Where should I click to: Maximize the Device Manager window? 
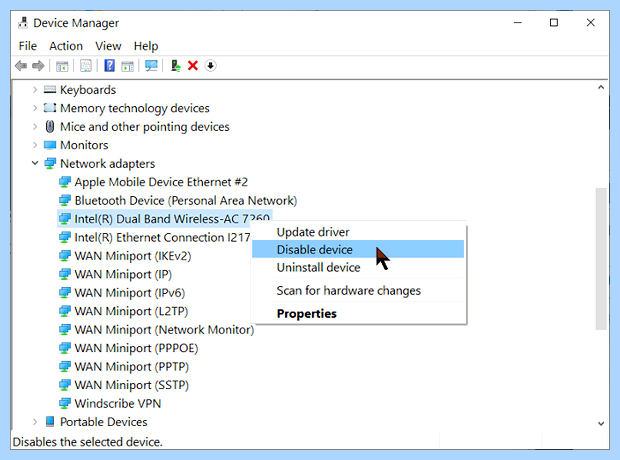tap(554, 23)
